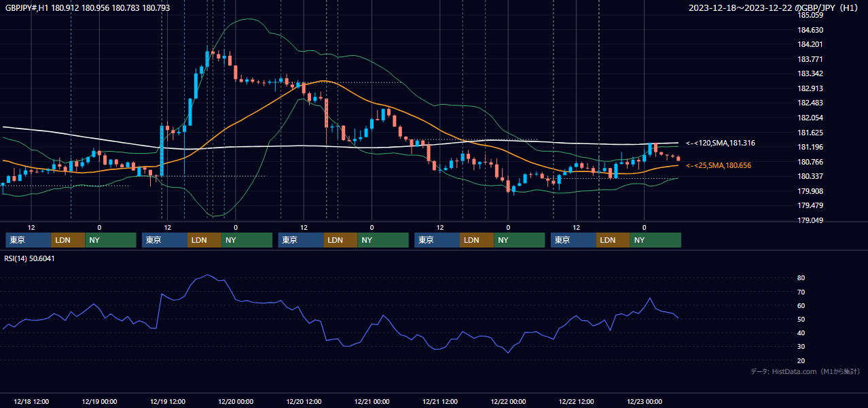Click the RSI 70 level label

point(801,292)
